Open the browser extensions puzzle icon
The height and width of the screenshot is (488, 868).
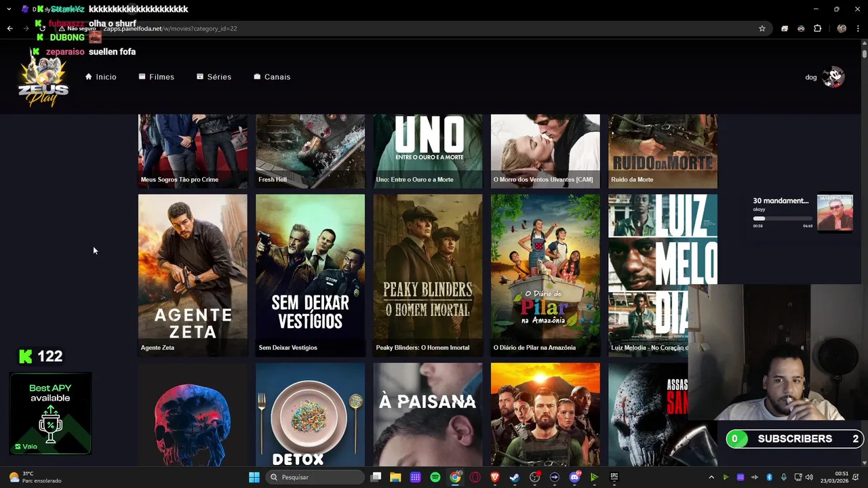[817, 28]
